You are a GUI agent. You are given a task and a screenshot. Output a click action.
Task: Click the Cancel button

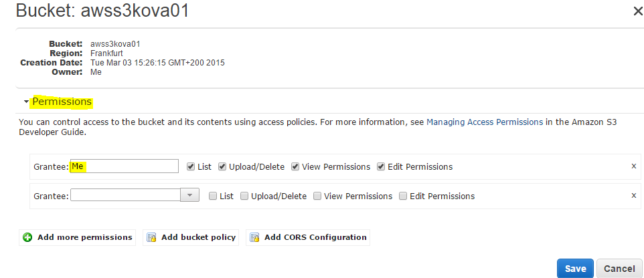(x=619, y=269)
